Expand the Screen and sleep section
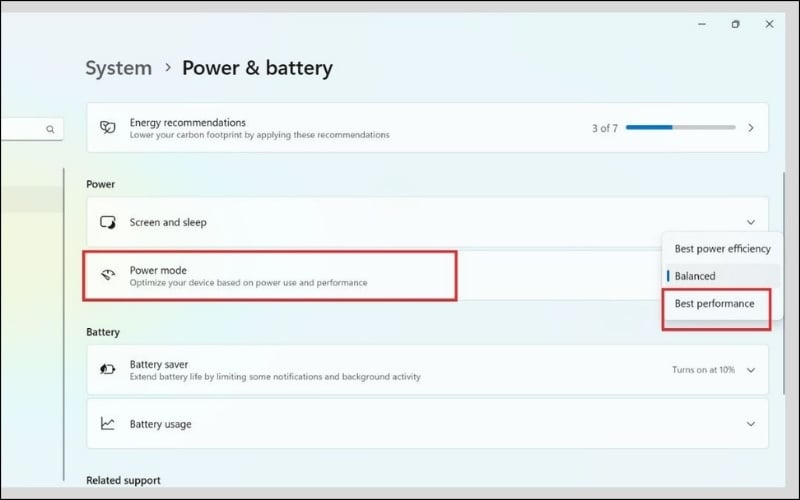This screenshot has height=500, width=800. 751,222
